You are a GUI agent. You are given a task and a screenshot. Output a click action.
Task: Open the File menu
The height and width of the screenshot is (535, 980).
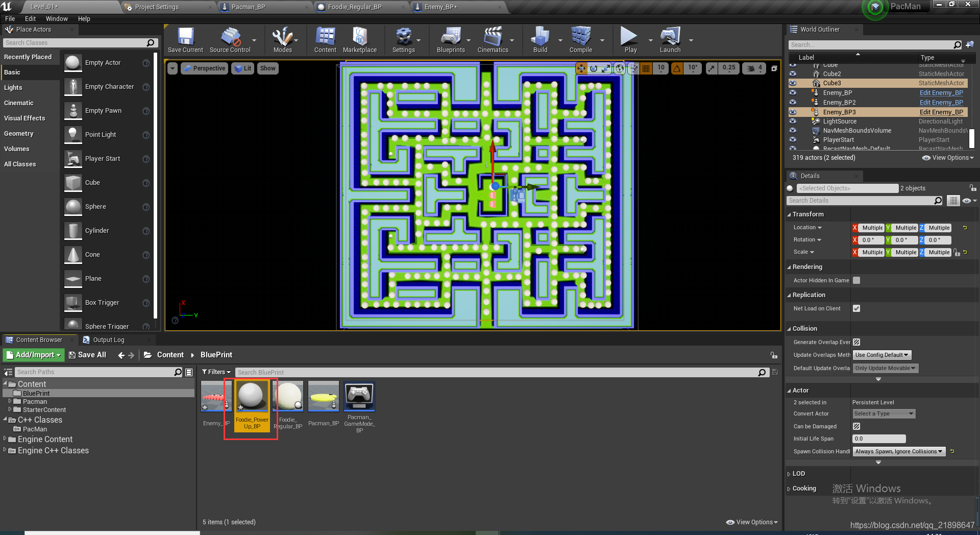10,19
